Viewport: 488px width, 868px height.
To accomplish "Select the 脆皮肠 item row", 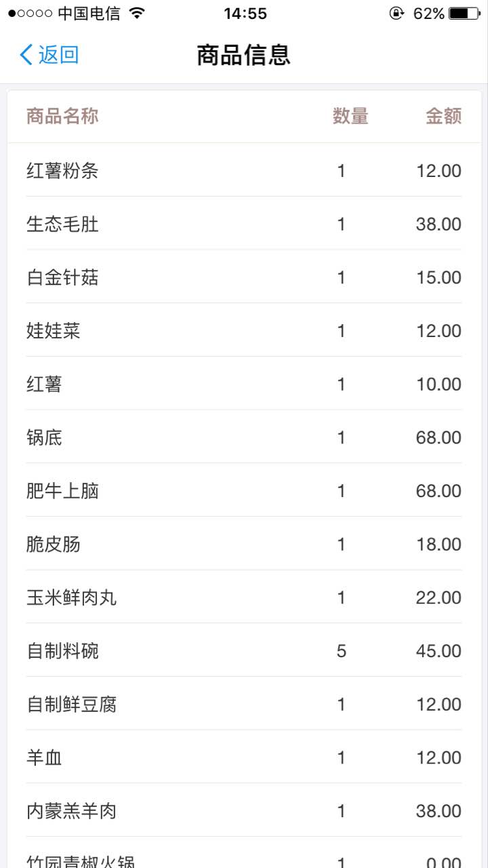I will pyautogui.click(x=244, y=545).
